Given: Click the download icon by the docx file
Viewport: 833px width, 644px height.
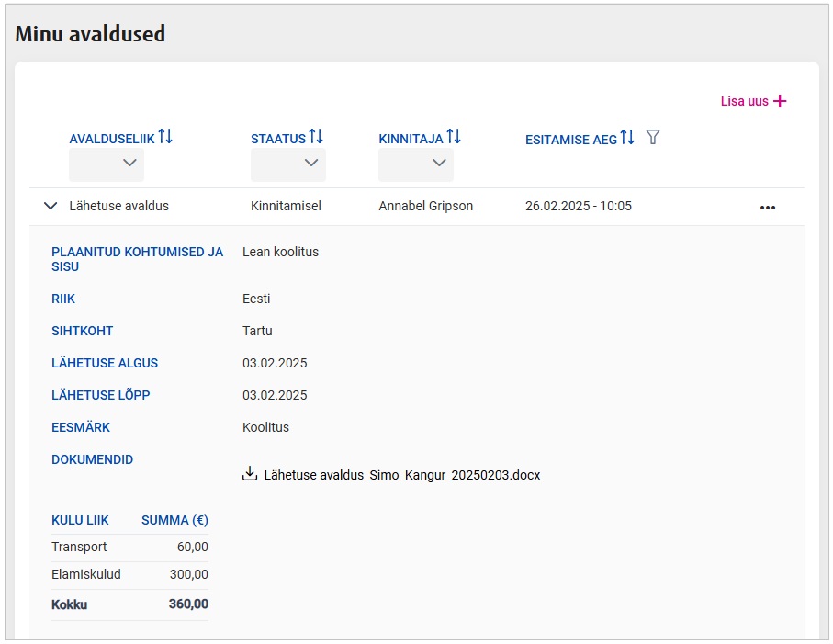Looking at the screenshot, I should coord(249,474).
